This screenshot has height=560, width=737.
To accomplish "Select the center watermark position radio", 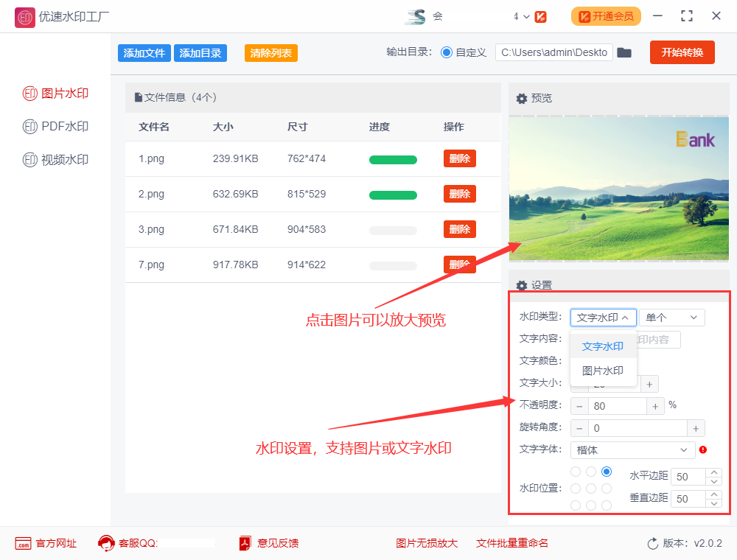I will coord(590,488).
